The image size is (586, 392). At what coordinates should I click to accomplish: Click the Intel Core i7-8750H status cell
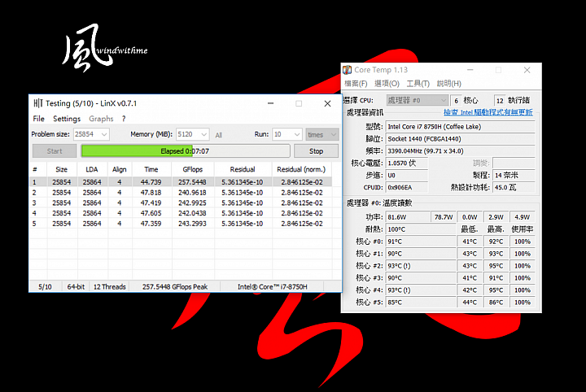[x=273, y=287]
